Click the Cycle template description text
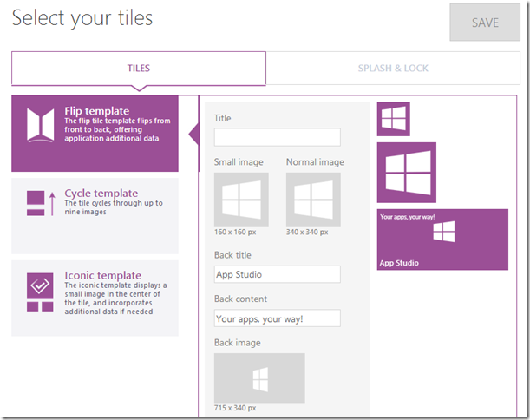Image resolution: width=530 pixels, height=420 pixels. (114, 207)
